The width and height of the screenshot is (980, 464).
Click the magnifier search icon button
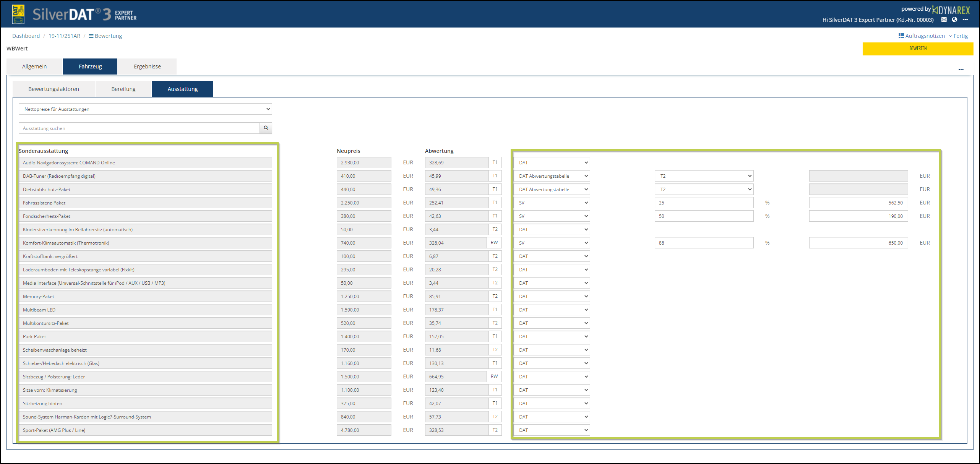coord(266,128)
